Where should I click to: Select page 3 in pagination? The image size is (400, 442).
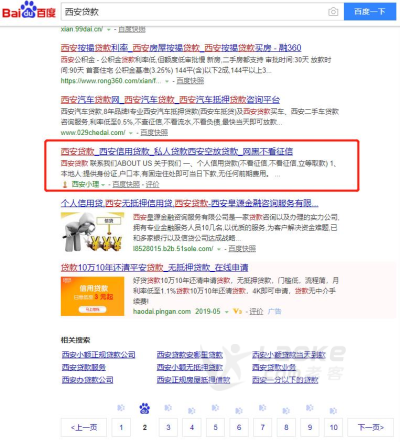pos(168,427)
